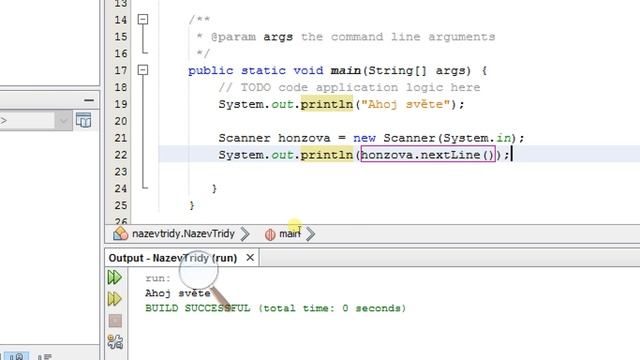This screenshot has height=360, width=640.
Task: Open the left panel combo box dropdown
Action: 63,120
